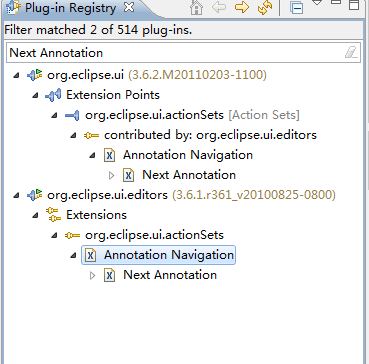The height and width of the screenshot is (364, 369).
Task: Close the Plug-in Registry tab
Action: tap(129, 7)
